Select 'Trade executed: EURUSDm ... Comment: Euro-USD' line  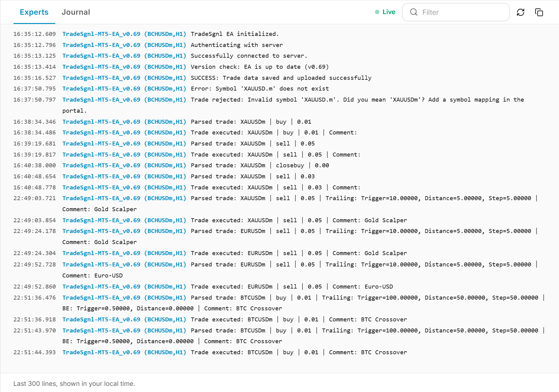[x=292, y=287]
